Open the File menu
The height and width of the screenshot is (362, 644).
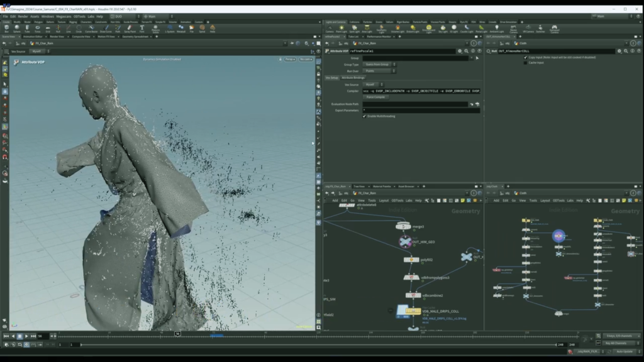[x=5, y=16]
